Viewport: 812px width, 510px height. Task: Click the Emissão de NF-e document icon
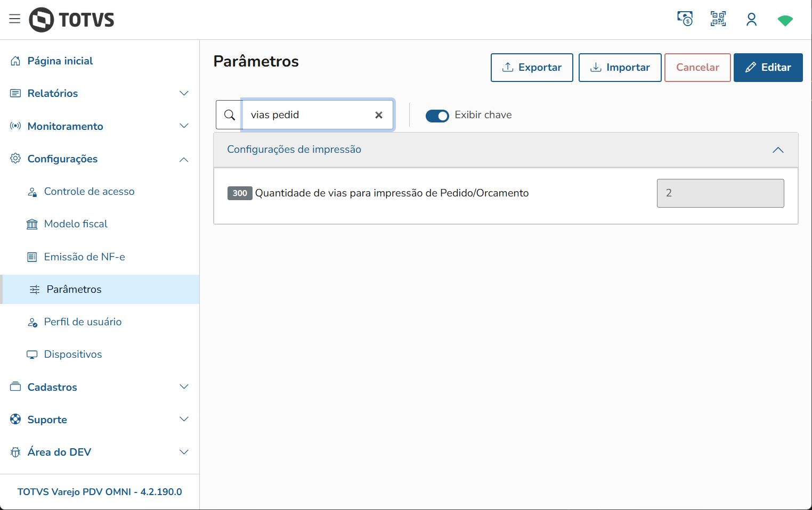(32, 257)
